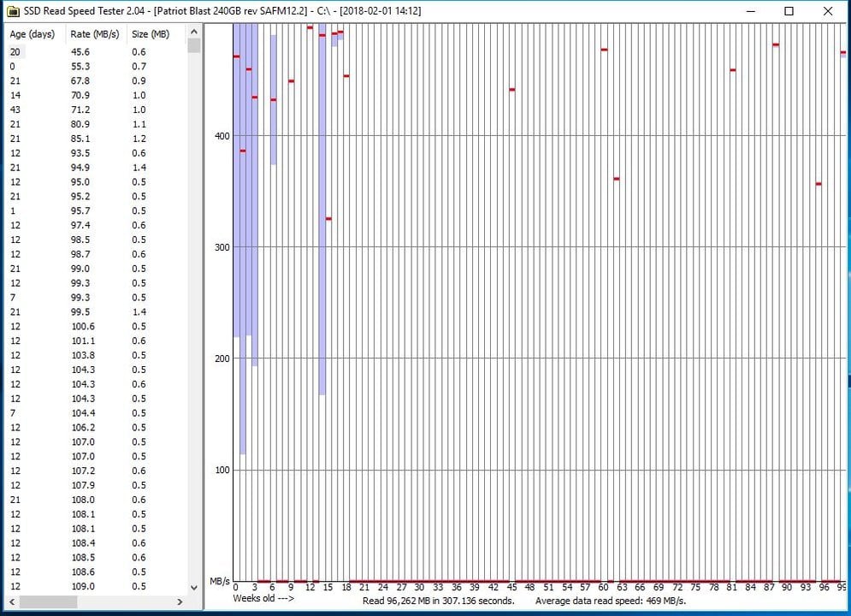
Task: Select the 7-day-old row with rate 104.4
Action: [x=96, y=413]
